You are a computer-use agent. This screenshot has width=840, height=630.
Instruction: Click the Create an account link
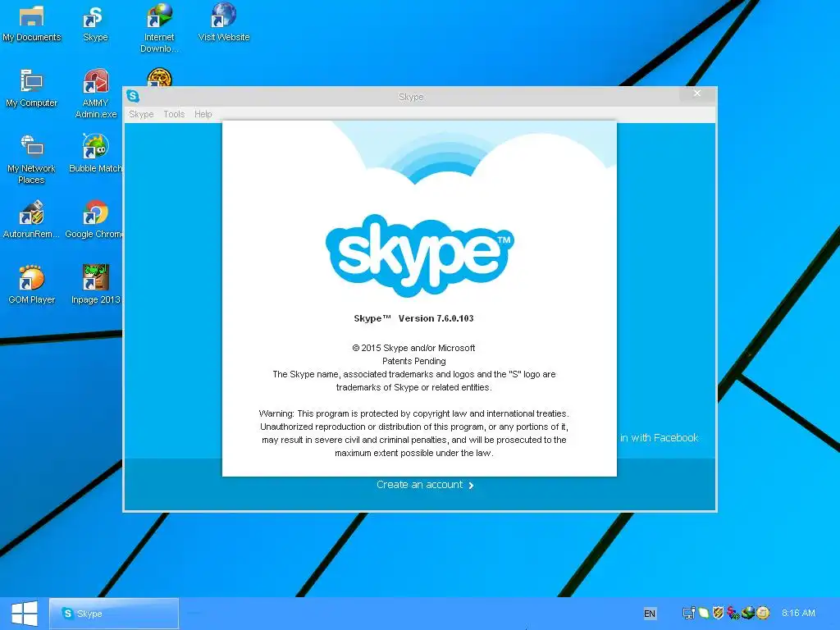tap(426, 485)
